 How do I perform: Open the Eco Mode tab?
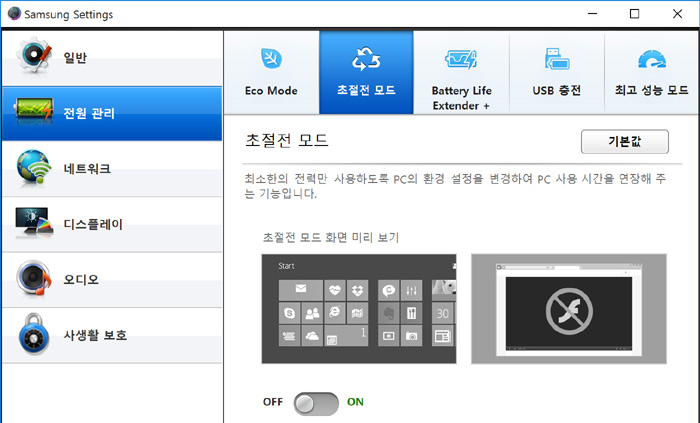pyautogui.click(x=271, y=72)
